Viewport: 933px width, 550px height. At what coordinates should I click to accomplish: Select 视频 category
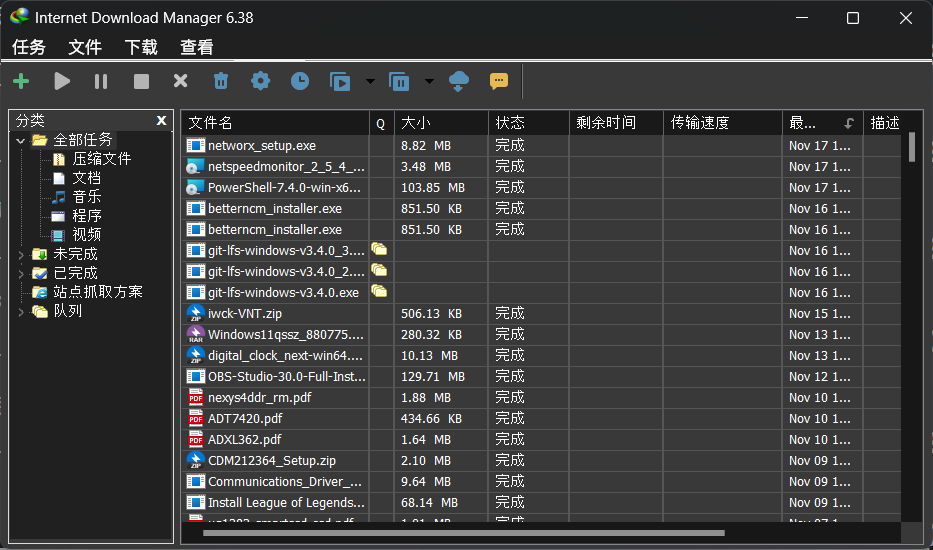click(87, 235)
